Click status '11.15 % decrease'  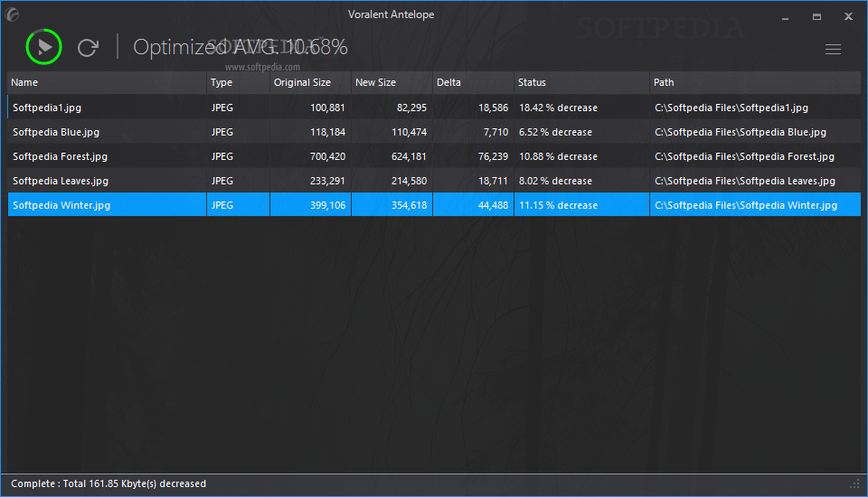click(x=558, y=205)
